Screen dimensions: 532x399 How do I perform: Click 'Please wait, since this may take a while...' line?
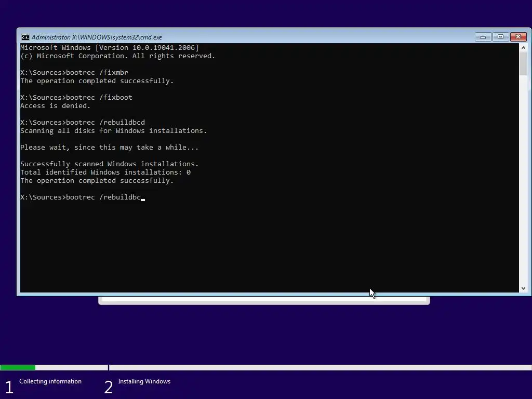coord(109,147)
